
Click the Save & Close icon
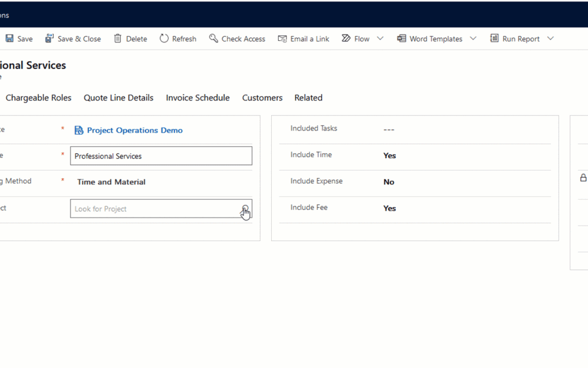(x=49, y=38)
